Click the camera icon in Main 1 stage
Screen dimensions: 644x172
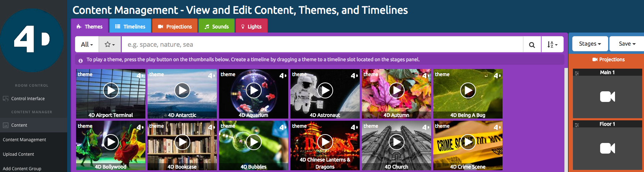pos(607,97)
